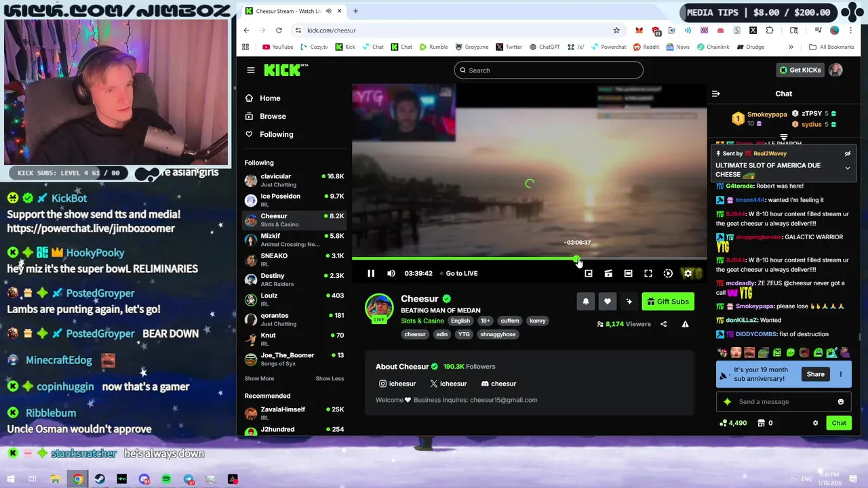The width and height of the screenshot is (868, 488).
Task: Open a new Chrome tab
Action: pyautogui.click(x=355, y=11)
